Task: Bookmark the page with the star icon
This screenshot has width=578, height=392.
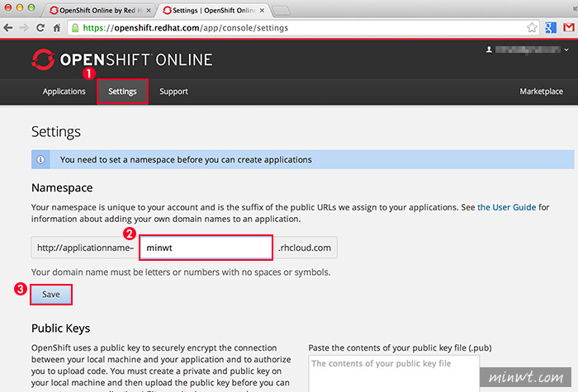Action: 532,27
